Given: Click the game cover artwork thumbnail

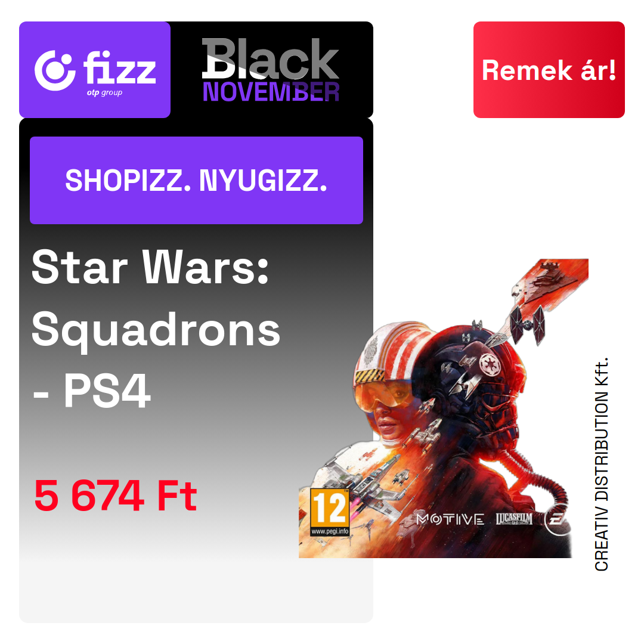Looking at the screenshot, I should (x=444, y=408).
